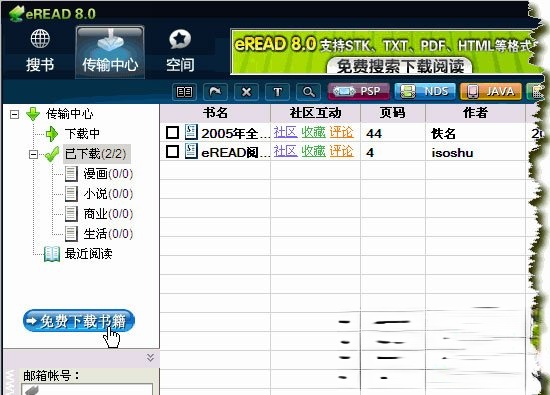Click the page count cell 44
Screen dimensions: 550x395
pos(374,134)
